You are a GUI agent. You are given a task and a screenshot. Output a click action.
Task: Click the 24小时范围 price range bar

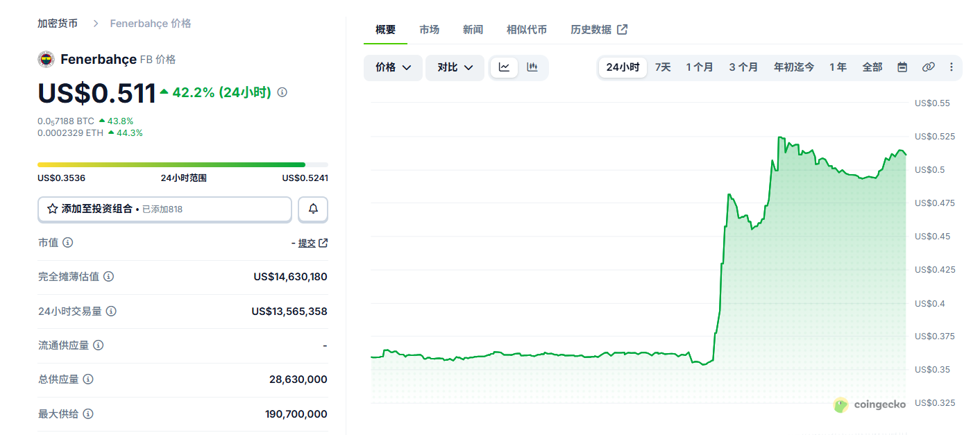click(183, 164)
